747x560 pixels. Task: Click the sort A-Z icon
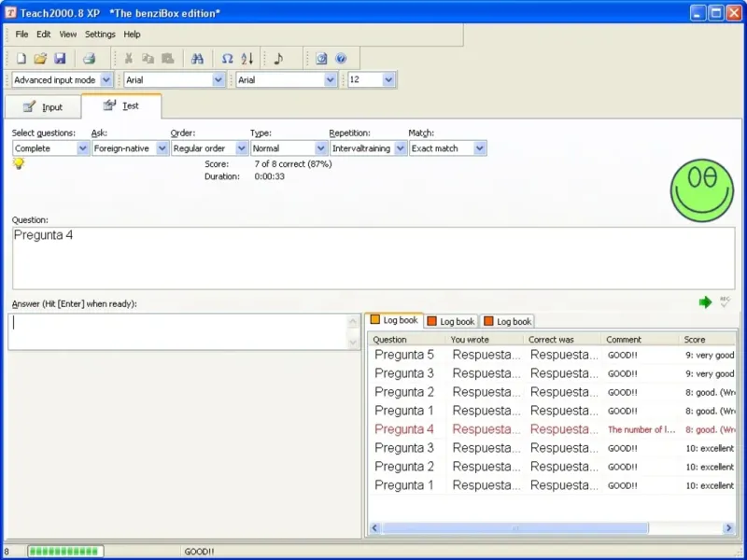[247, 58]
